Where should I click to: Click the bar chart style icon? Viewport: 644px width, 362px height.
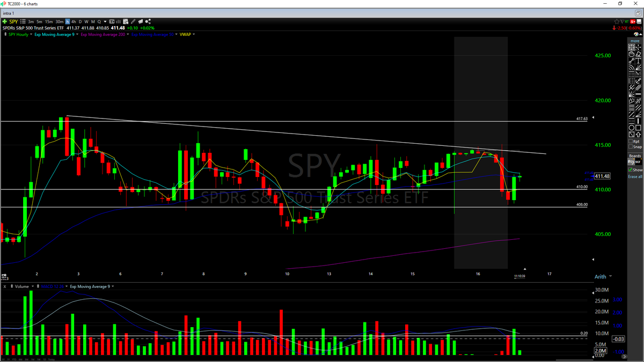tap(118, 21)
